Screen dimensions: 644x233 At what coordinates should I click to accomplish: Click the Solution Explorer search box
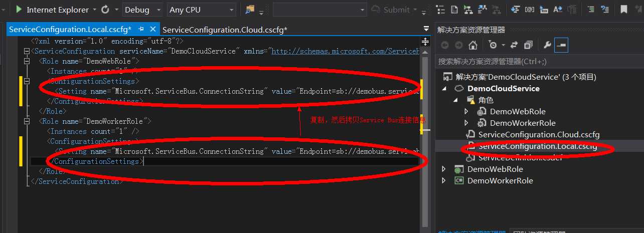[539, 61]
